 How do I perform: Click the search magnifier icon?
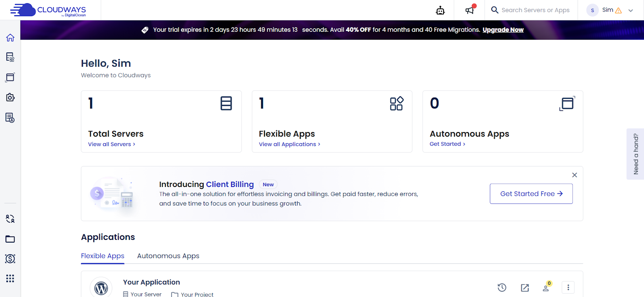pyautogui.click(x=495, y=10)
